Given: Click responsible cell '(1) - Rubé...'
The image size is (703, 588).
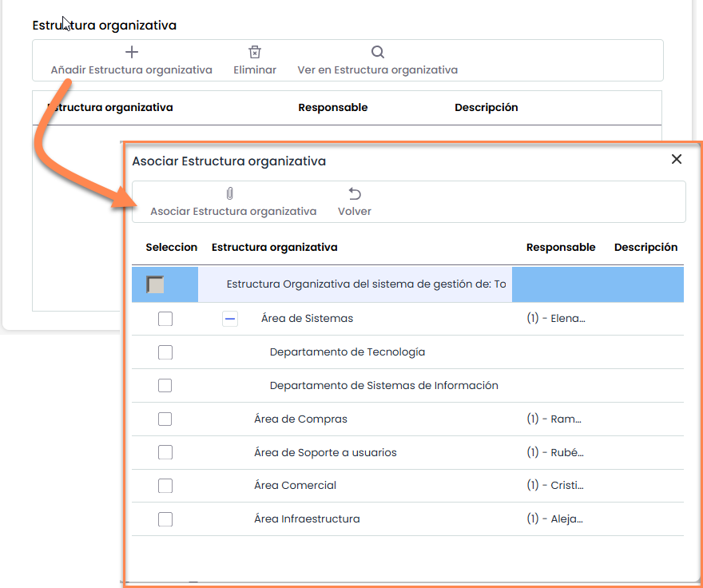Looking at the screenshot, I should point(555,452).
